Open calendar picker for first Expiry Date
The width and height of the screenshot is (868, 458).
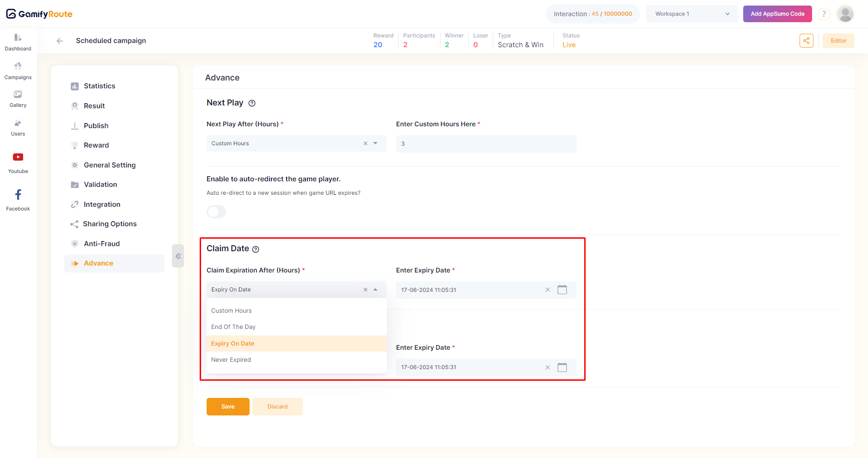pos(562,290)
